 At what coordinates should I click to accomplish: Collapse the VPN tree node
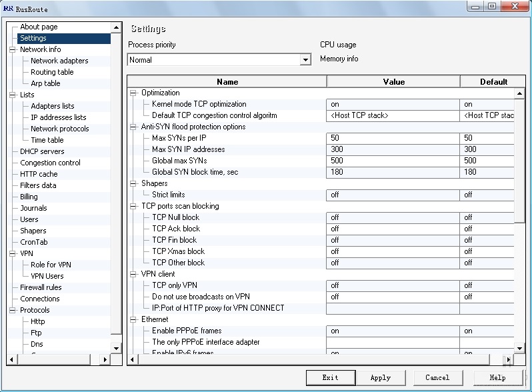[x=12, y=253]
